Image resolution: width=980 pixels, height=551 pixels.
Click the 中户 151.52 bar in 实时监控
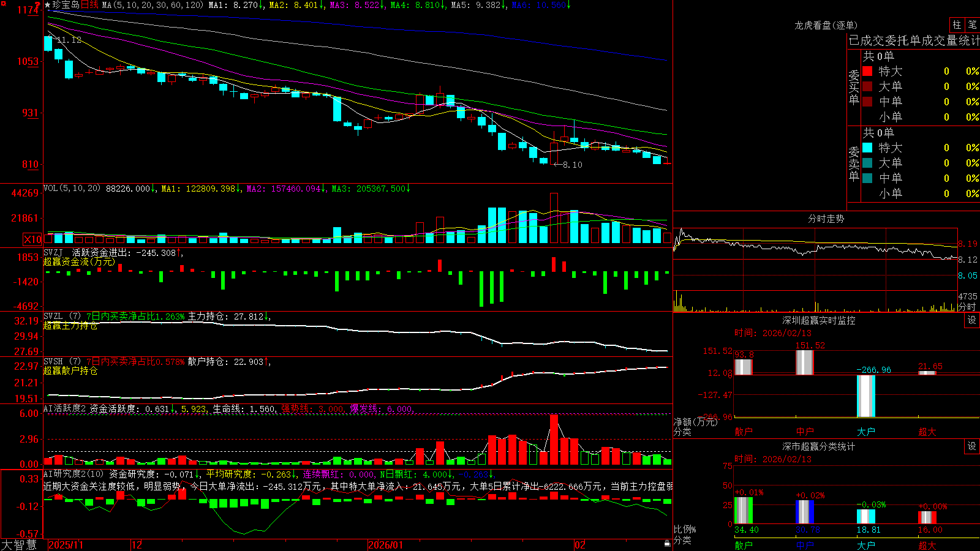click(x=805, y=362)
